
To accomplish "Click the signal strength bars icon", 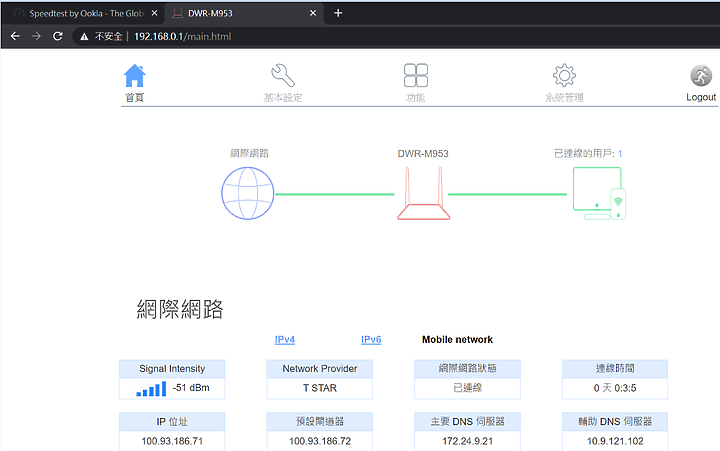I will (x=151, y=389).
